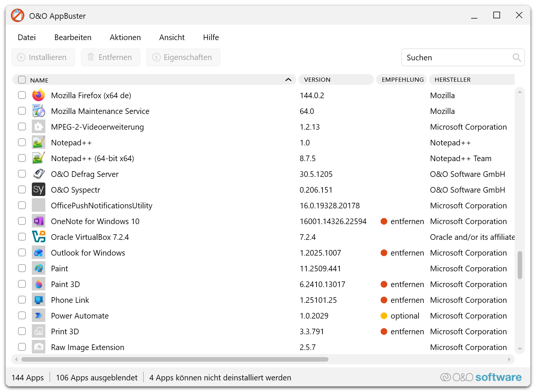Tick the select-all checkbox in Name header
The height and width of the screenshot is (392, 536).
coord(22,80)
